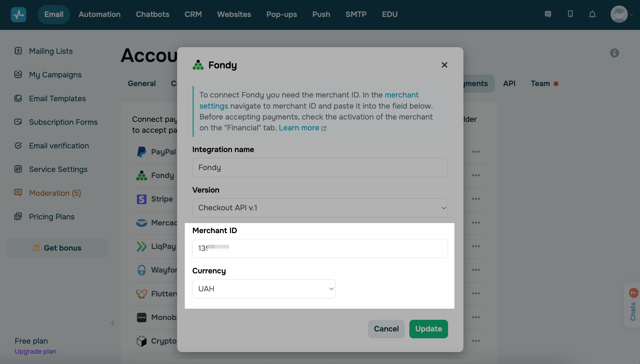Viewport: 640px width, 364px height.
Task: Open PayPal row three-dots menu
Action: (x=476, y=152)
